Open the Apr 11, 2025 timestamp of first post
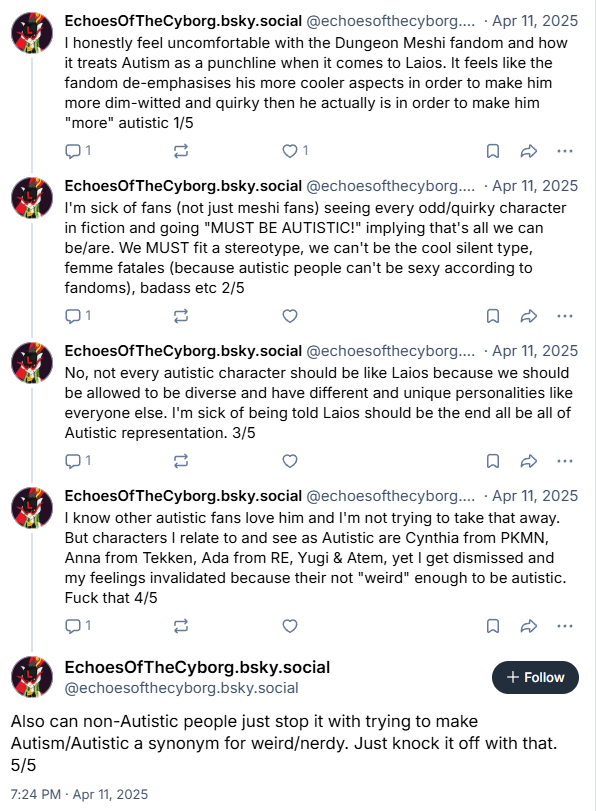Screen dimensions: 596x811 click(534, 21)
